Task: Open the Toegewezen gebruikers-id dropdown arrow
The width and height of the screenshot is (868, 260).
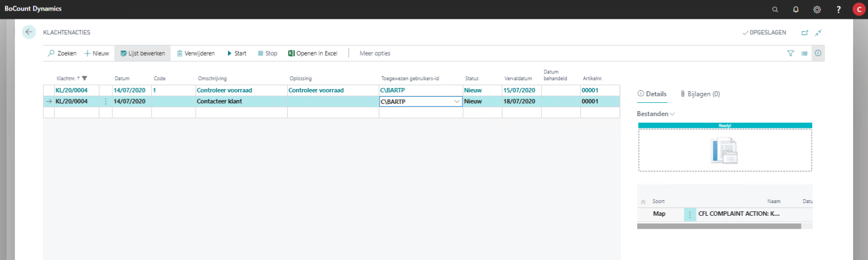Action: [456, 102]
